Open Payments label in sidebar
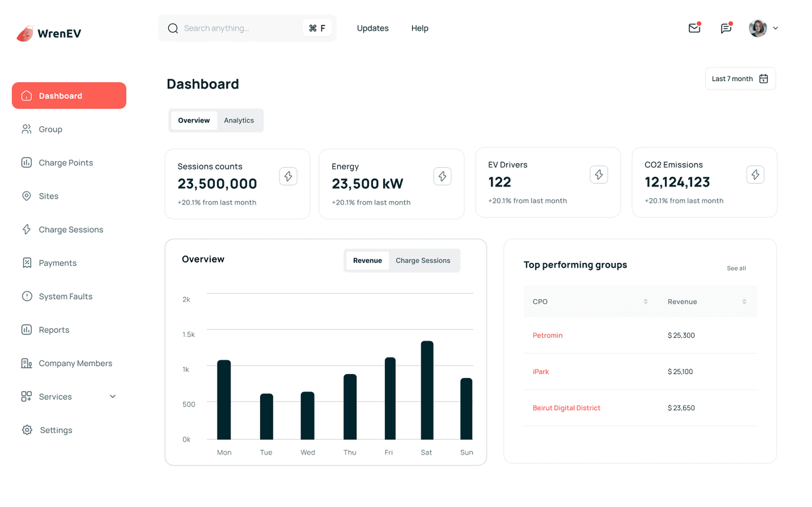The image size is (812, 507). point(58,263)
